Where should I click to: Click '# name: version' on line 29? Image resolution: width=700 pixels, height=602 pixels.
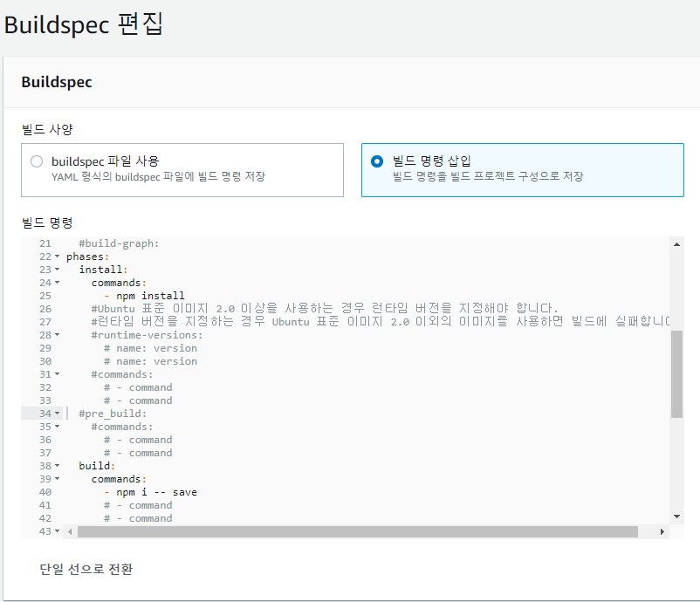pos(150,348)
